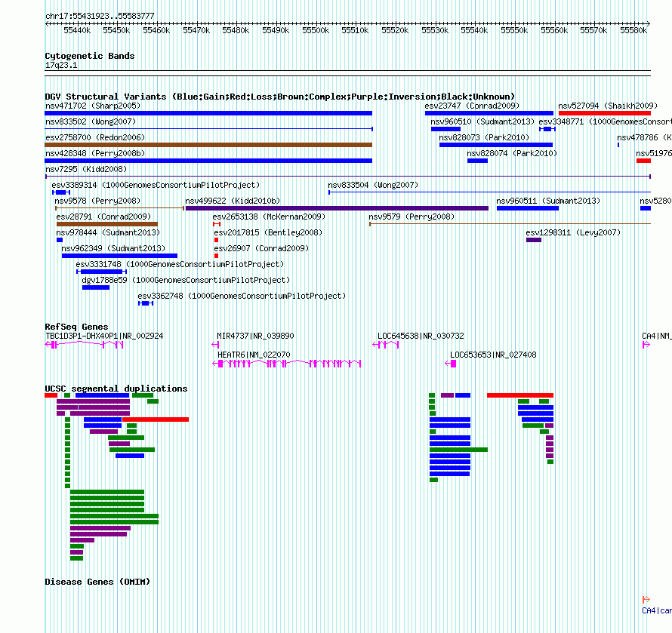Select the purple nsv499622 inversion bar
The width and height of the screenshot is (672, 633).
coord(337,208)
